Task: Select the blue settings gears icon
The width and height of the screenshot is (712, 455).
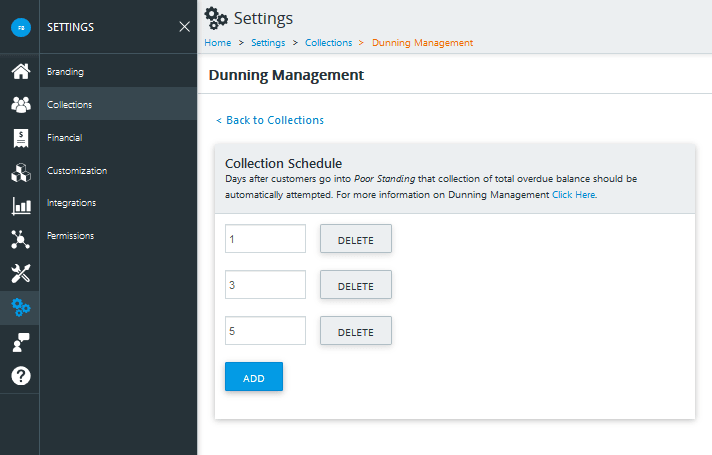Action: point(20,307)
